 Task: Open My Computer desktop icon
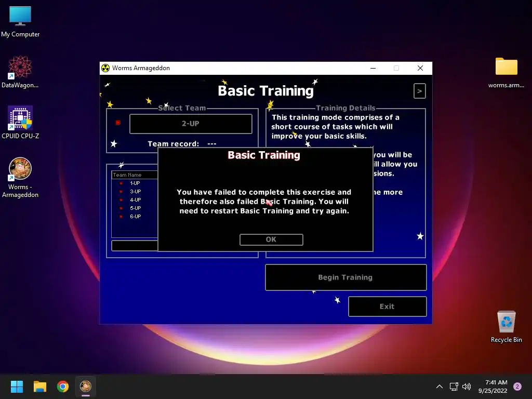tap(20, 21)
